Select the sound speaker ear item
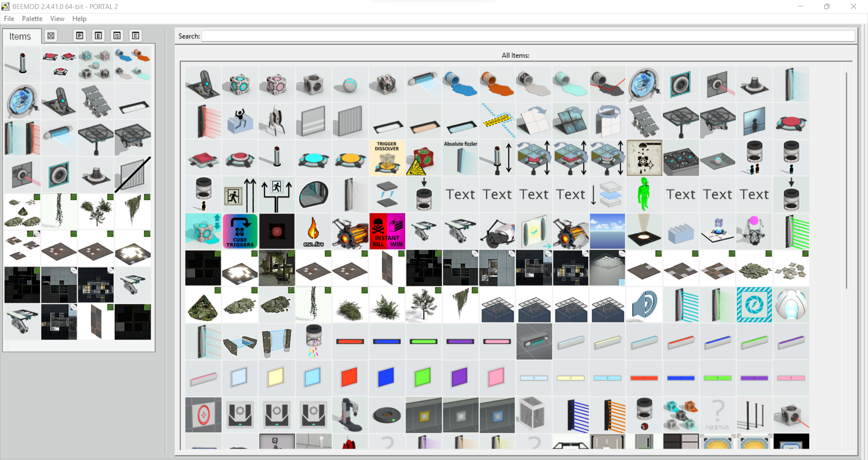 pos(644,304)
